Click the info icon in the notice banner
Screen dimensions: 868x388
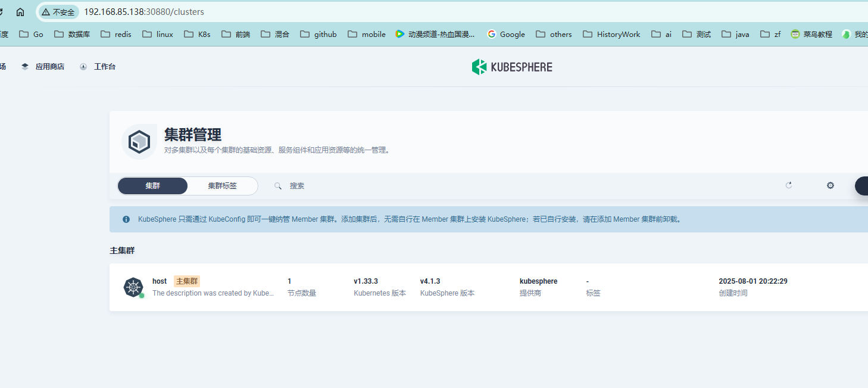(126, 219)
